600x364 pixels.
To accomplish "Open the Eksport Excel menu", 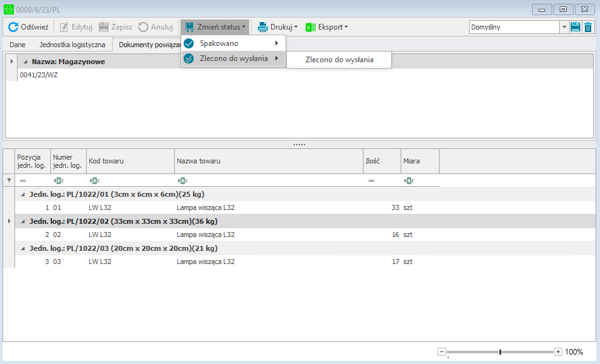I will (326, 27).
